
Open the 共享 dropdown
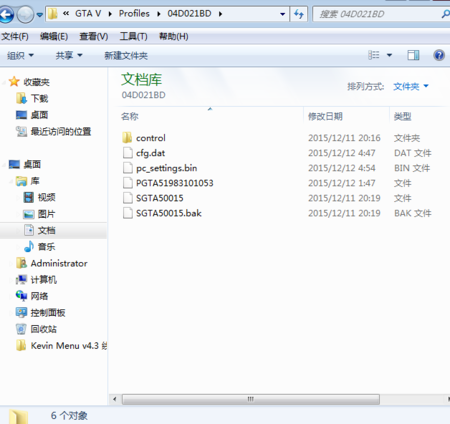point(69,55)
